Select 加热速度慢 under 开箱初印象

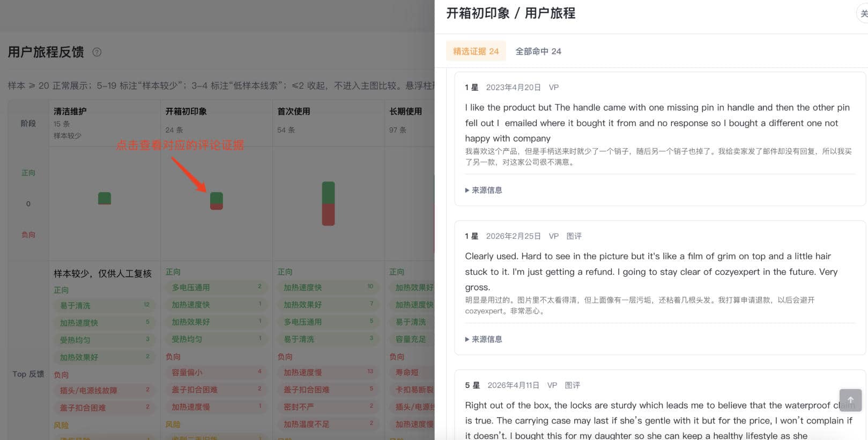[216, 407]
